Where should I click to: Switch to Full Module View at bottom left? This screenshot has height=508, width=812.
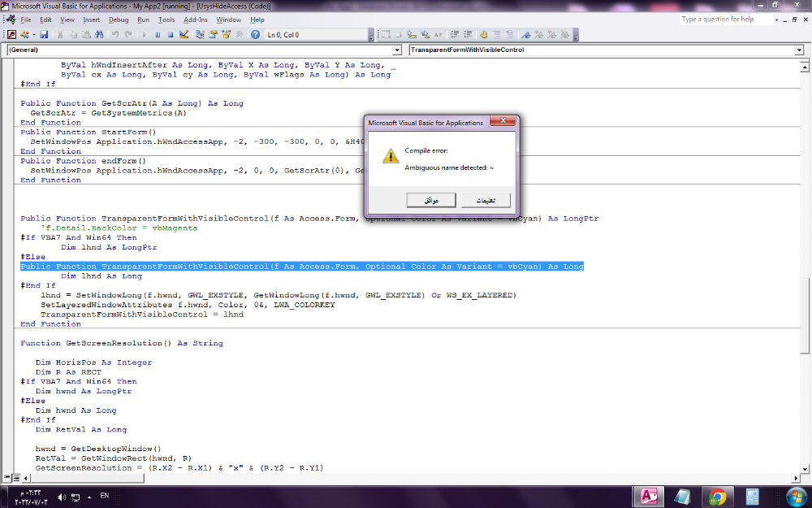coord(16,478)
